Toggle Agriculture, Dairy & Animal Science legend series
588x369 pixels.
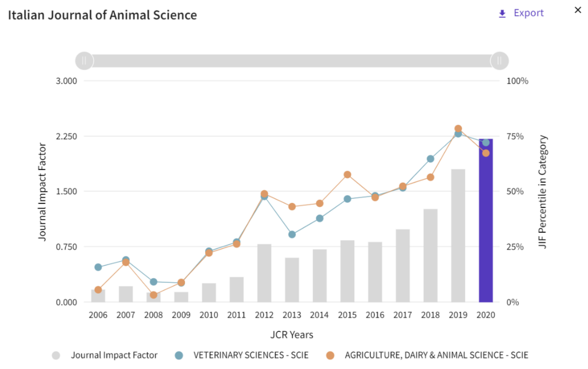click(x=427, y=355)
